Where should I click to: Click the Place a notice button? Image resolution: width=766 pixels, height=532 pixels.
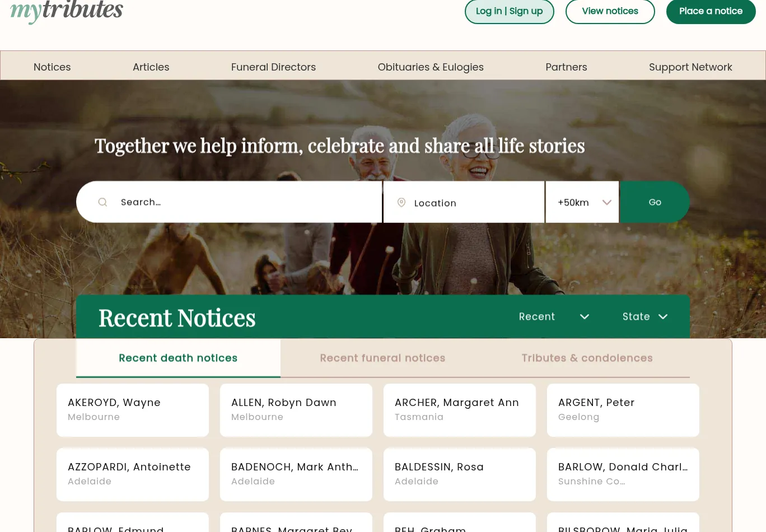711,11
